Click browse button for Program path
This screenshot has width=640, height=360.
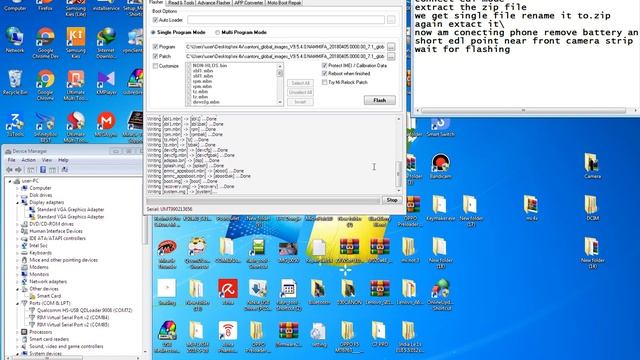(x=391, y=47)
